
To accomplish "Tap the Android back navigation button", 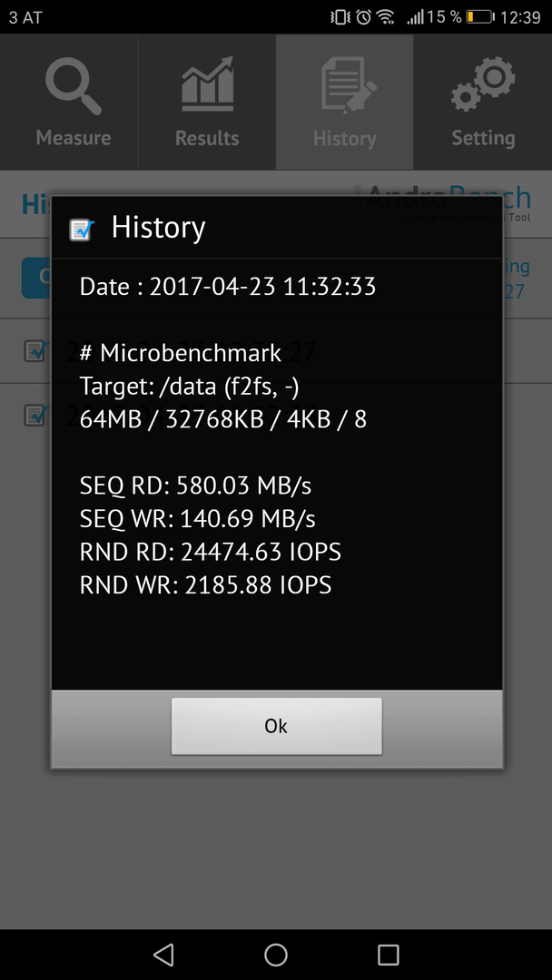I will pyautogui.click(x=163, y=955).
